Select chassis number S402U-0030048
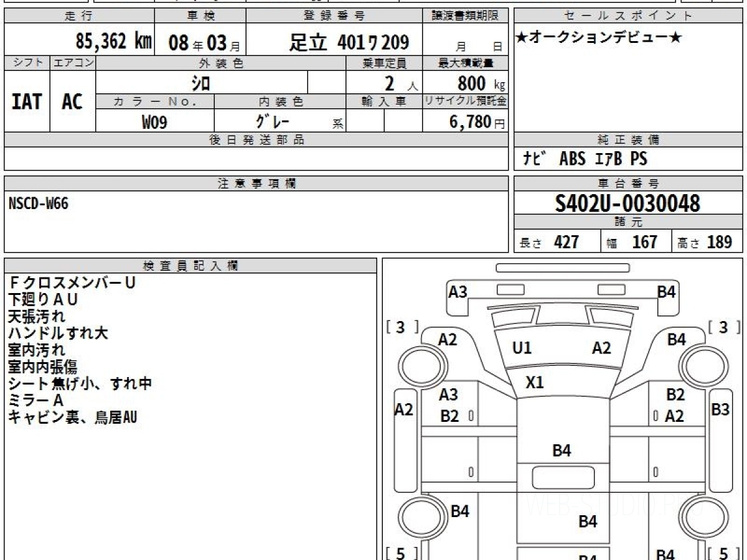Image resolution: width=747 pixels, height=560 pixels. coord(627,203)
